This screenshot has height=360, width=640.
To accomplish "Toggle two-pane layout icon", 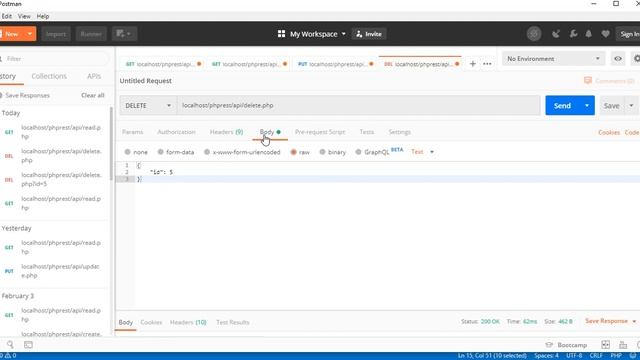I will coord(605,345).
